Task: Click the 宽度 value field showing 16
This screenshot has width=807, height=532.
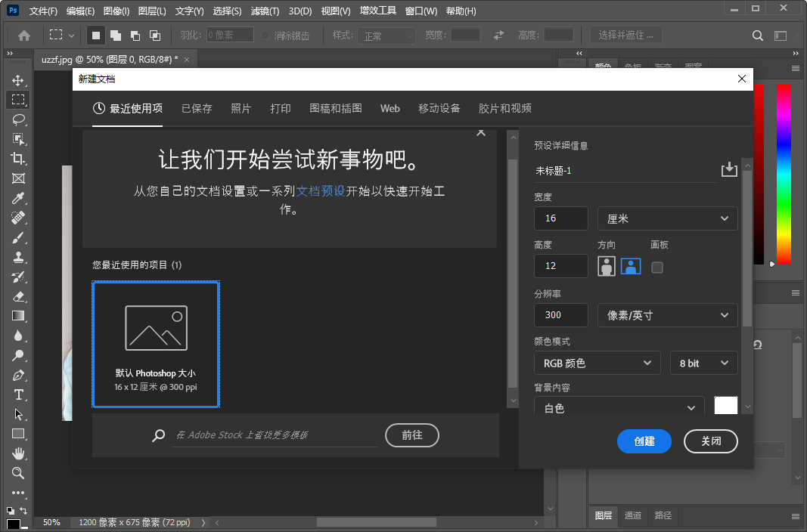Action: pos(561,218)
